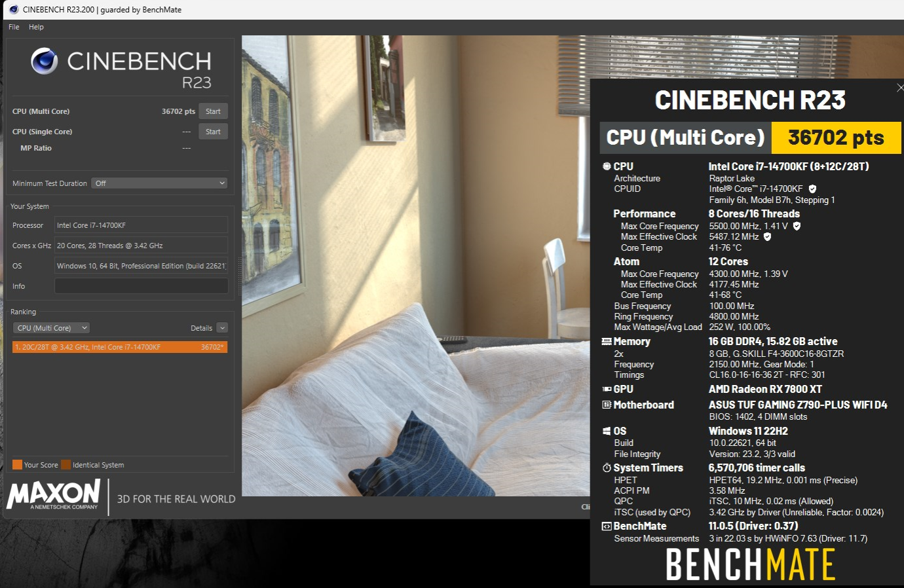The height and width of the screenshot is (588, 904).
Task: Click '16 GB DDR4, 15.82 GB active' text
Action: point(773,341)
